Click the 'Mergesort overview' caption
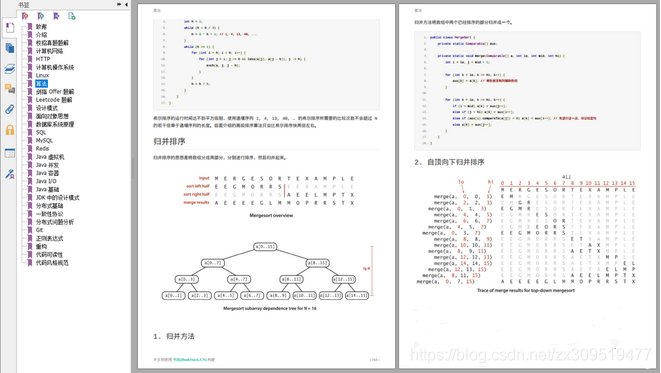Screen dimensions: 661x373 tap(271, 215)
